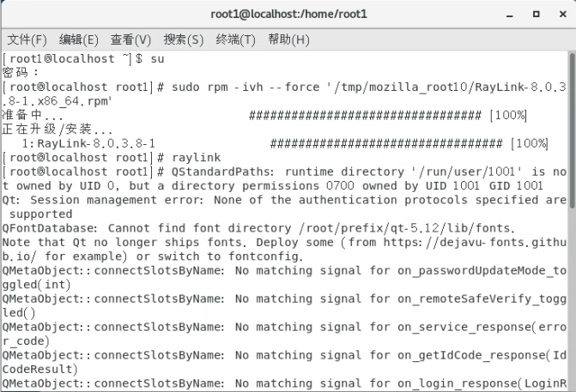Click the 'or switch to fontconfig.' text

tap(220, 256)
